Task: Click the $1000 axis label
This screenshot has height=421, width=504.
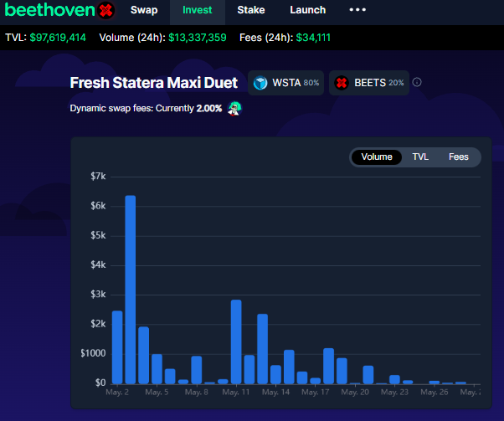Action: pyautogui.click(x=93, y=353)
